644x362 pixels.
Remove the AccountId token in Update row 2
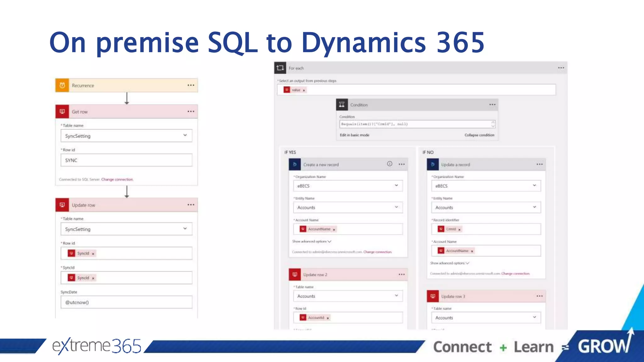coord(328,318)
